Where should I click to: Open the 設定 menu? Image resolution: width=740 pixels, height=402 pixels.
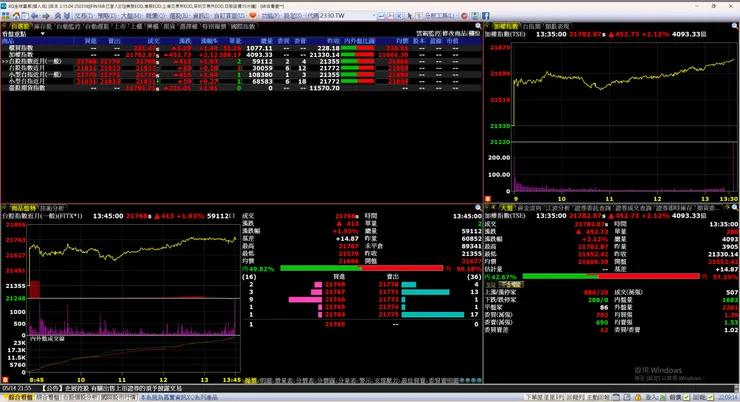(293, 16)
